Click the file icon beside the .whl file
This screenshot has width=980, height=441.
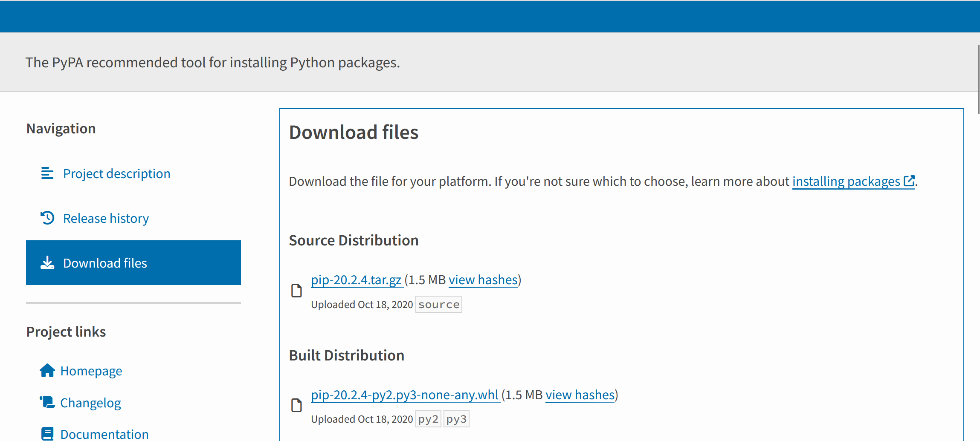click(x=296, y=406)
